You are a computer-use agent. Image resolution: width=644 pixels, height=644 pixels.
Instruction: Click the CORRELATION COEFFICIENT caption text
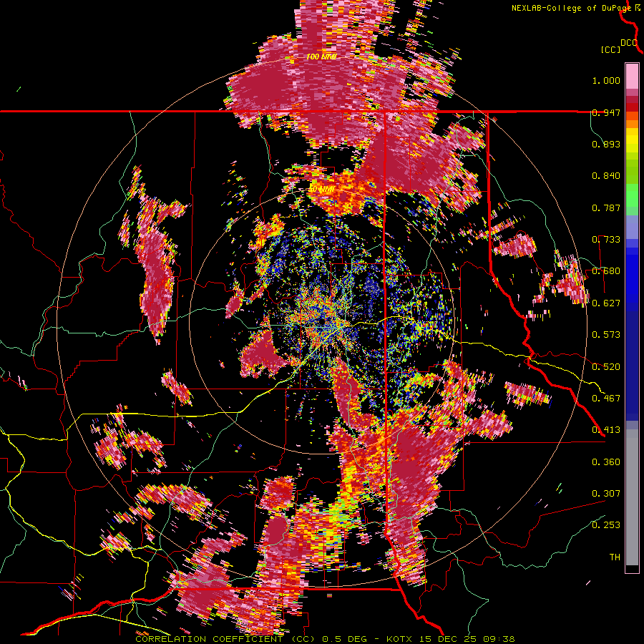coord(209,639)
